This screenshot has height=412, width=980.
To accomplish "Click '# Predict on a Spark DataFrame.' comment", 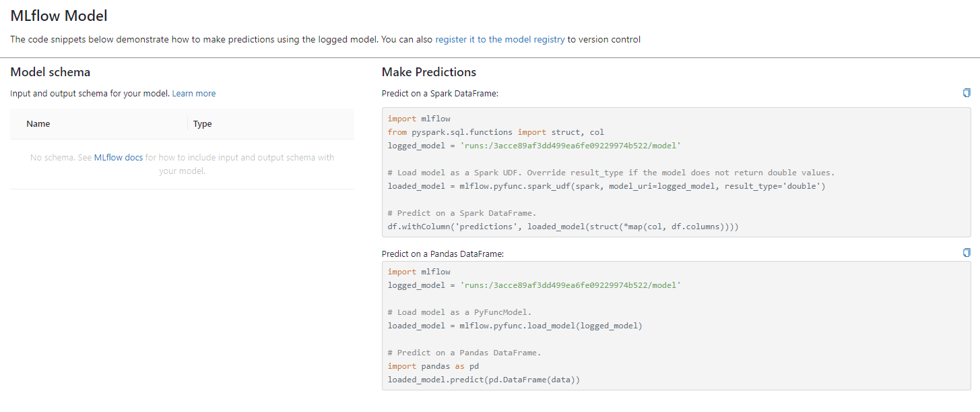I will click(x=462, y=213).
